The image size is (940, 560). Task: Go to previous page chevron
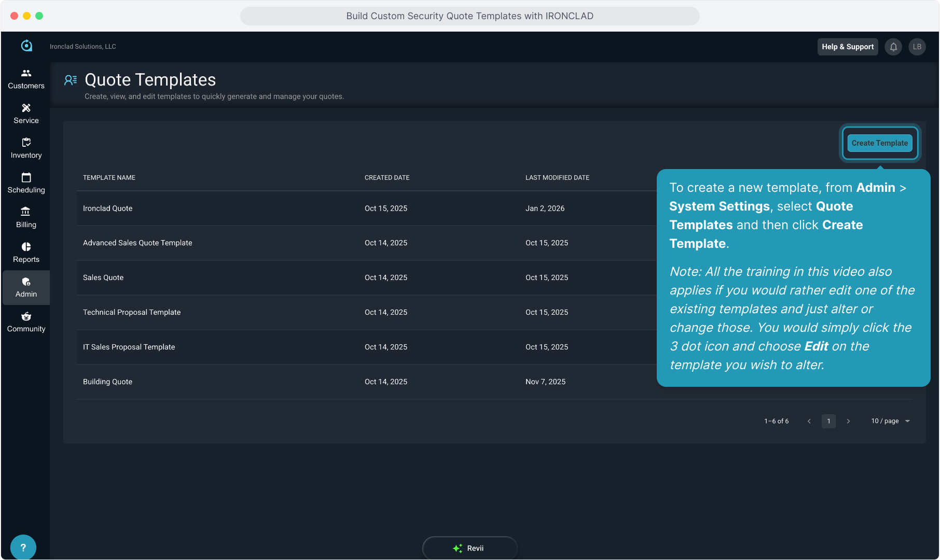(x=809, y=421)
